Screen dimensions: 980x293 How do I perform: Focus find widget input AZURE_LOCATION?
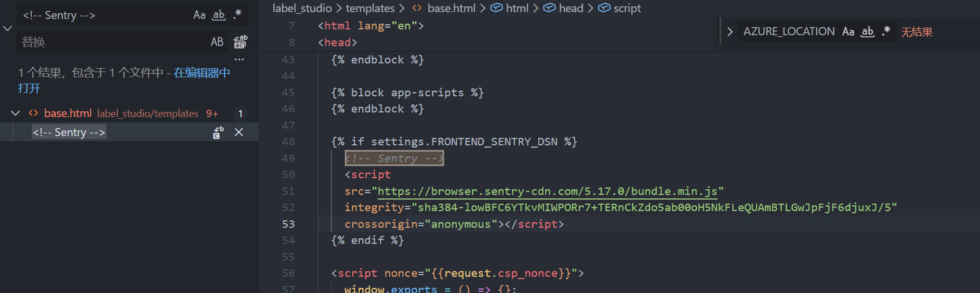(x=789, y=32)
